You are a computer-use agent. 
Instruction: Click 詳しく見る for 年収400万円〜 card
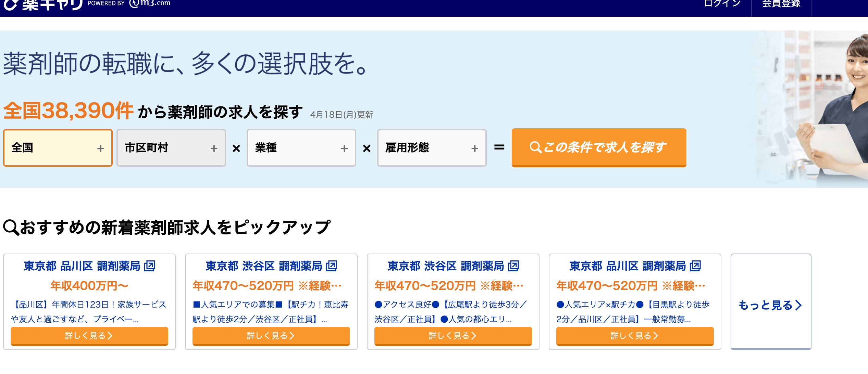coord(89,336)
